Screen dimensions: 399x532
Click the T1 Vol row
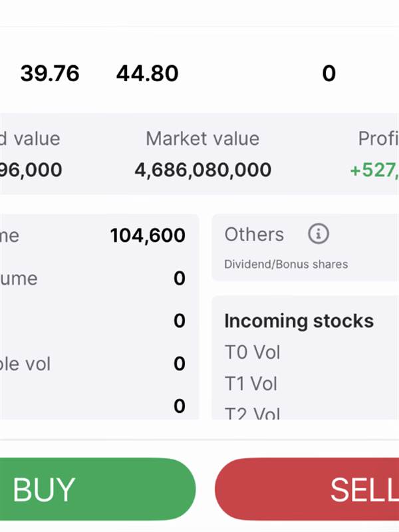point(252,384)
